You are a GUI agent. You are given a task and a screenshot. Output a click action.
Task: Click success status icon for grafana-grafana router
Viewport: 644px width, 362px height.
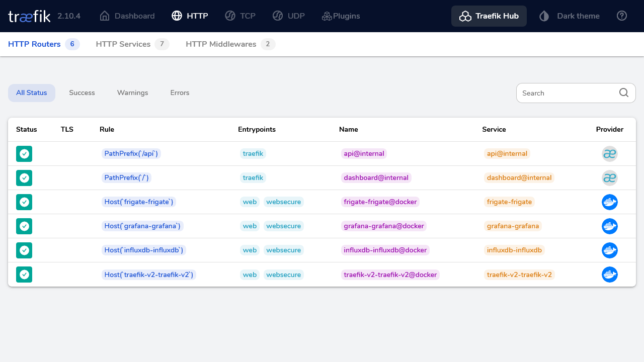tap(24, 226)
